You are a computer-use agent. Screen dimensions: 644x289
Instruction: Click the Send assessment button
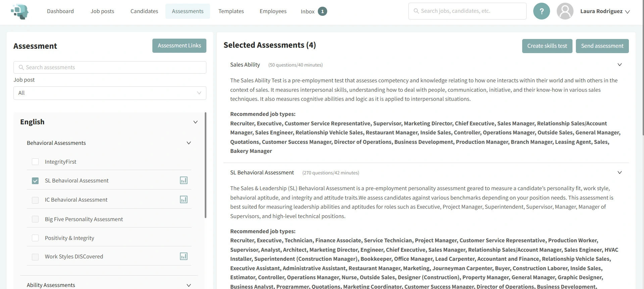point(602,46)
